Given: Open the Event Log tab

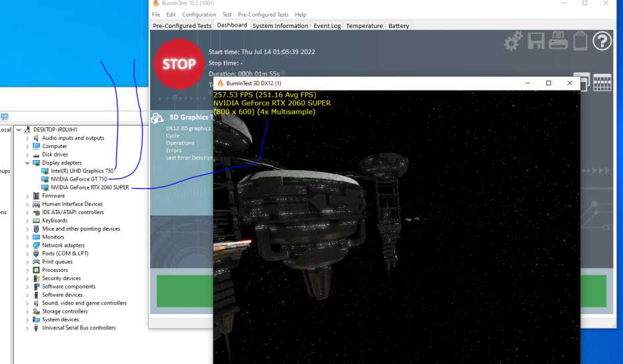Looking at the screenshot, I should point(327,26).
